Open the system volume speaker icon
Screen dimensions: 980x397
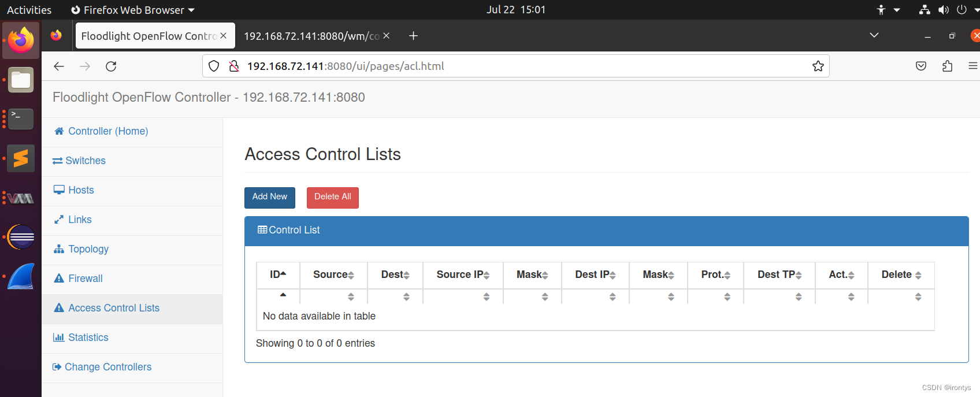(x=944, y=10)
